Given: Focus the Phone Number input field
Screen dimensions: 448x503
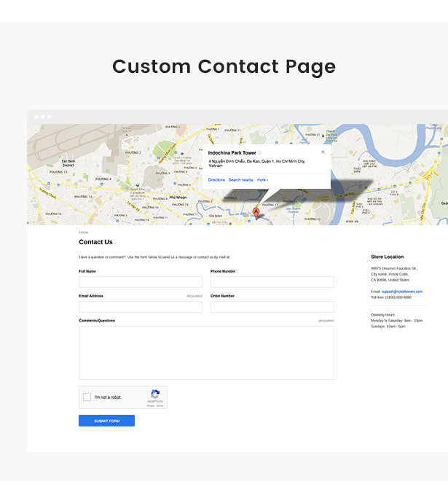Looking at the screenshot, I should [x=272, y=282].
